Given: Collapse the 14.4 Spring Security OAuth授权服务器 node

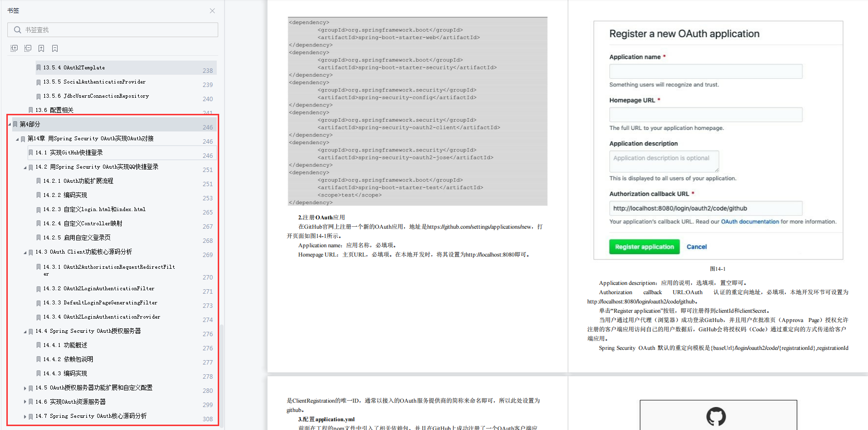Looking at the screenshot, I should point(25,332).
